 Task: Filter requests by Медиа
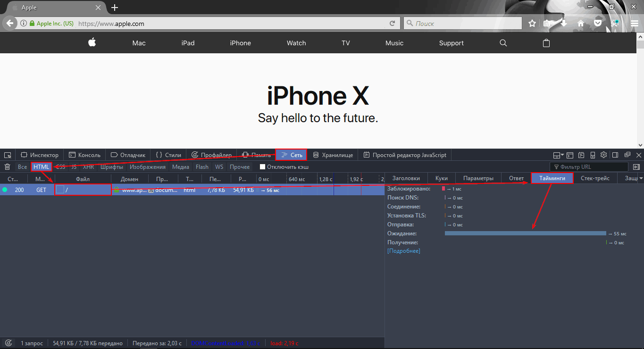(x=181, y=167)
